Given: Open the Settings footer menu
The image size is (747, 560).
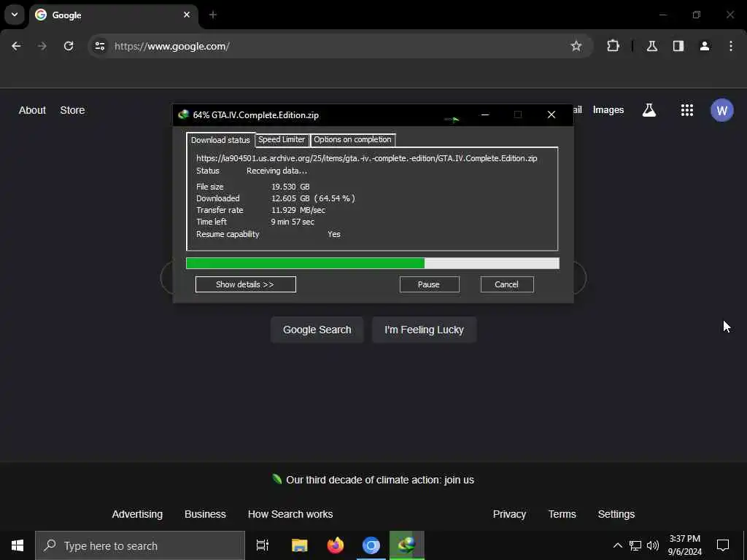Looking at the screenshot, I should click(616, 514).
